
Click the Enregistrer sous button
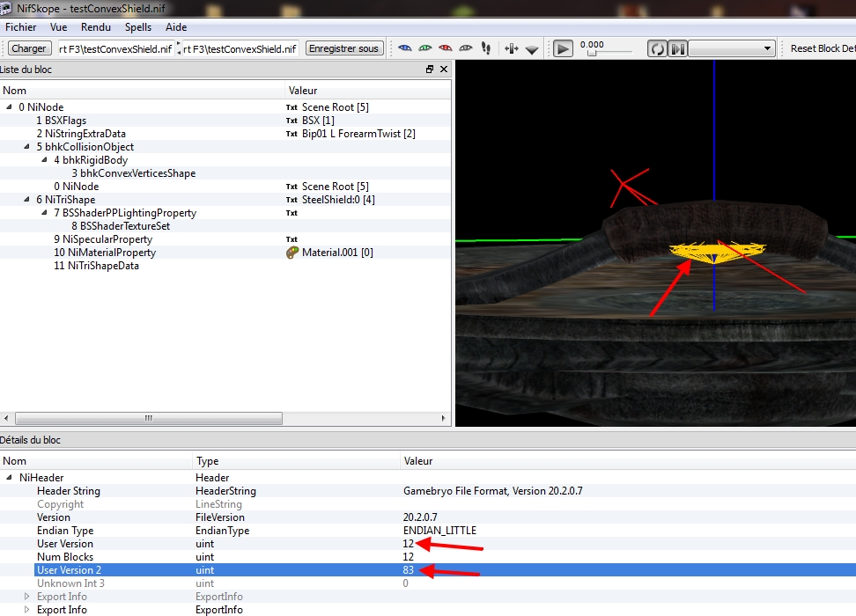pyautogui.click(x=344, y=48)
